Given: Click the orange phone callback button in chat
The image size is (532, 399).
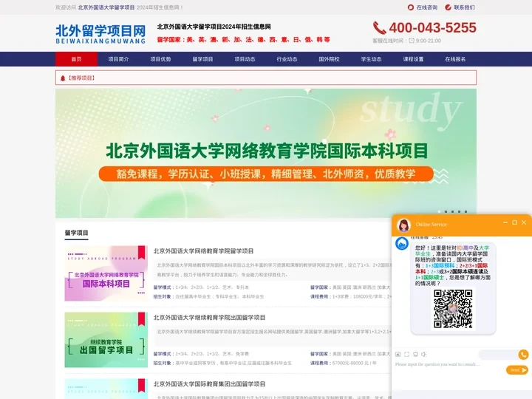Looking at the screenshot, I should click(x=524, y=355).
